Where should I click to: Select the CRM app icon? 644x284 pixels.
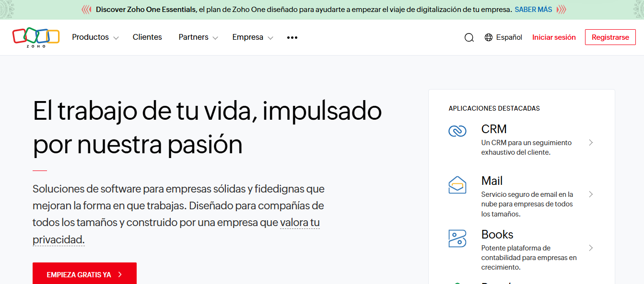tap(457, 130)
